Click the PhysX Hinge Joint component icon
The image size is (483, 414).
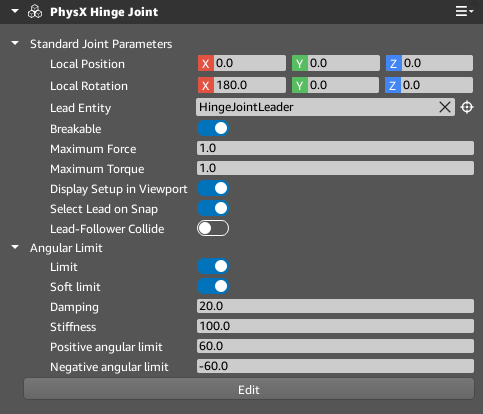pyautogui.click(x=35, y=12)
